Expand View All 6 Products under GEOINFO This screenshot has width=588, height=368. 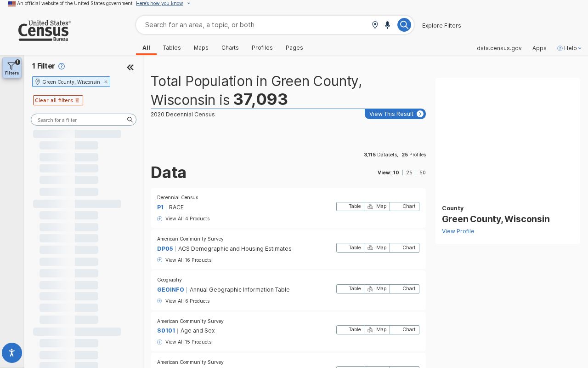[x=183, y=301]
